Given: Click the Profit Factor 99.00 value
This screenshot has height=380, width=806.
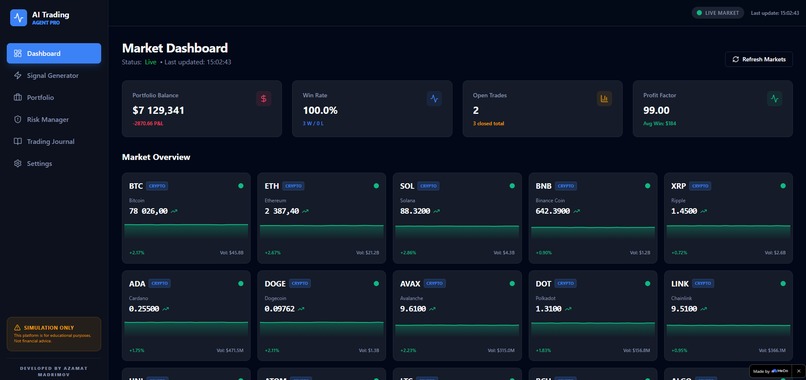Looking at the screenshot, I should 656,111.
